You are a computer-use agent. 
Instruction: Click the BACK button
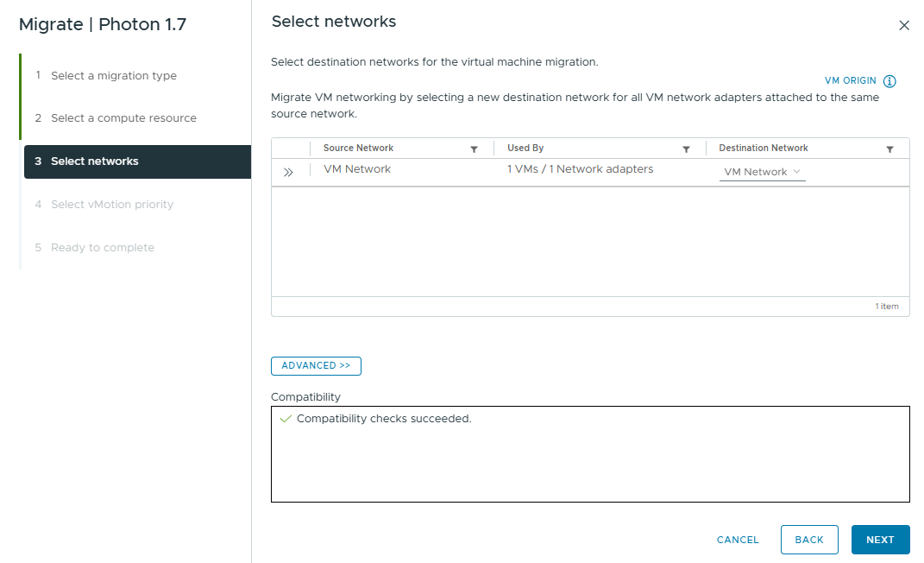point(809,539)
